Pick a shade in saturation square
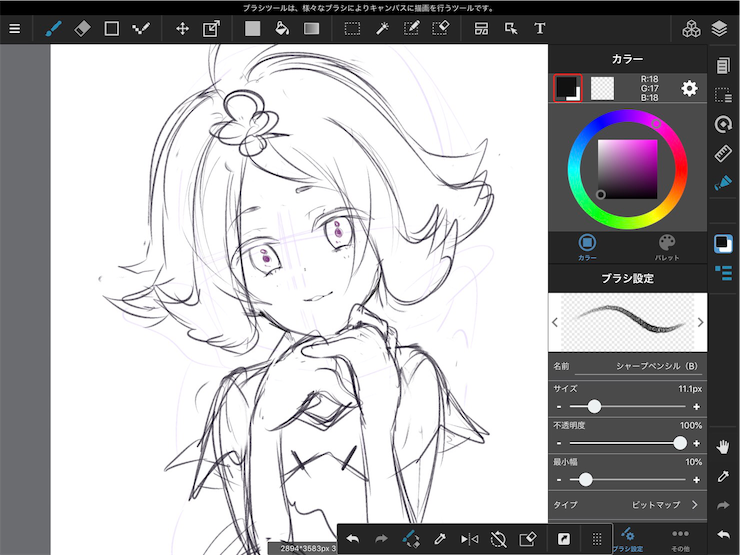Image resolution: width=740 pixels, height=555 pixels. tap(628, 169)
